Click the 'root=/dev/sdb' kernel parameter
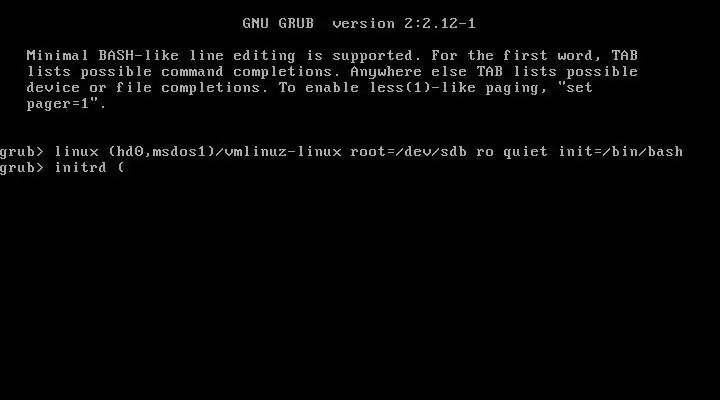The image size is (720, 400). click(x=409, y=152)
